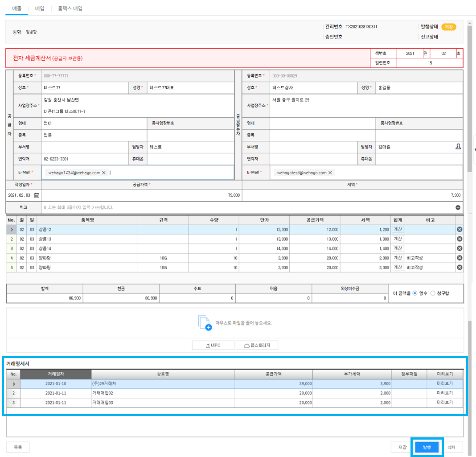Screen dimensions: 476x457
Task: Select the 청구함 radio option
Action: (x=433, y=293)
